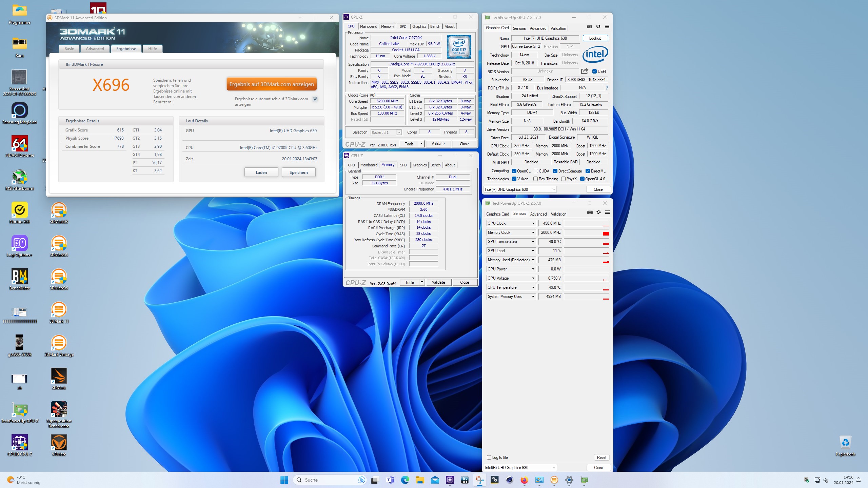Expand Tools dropdown arrow in CPU-Z Memory window

click(422, 282)
